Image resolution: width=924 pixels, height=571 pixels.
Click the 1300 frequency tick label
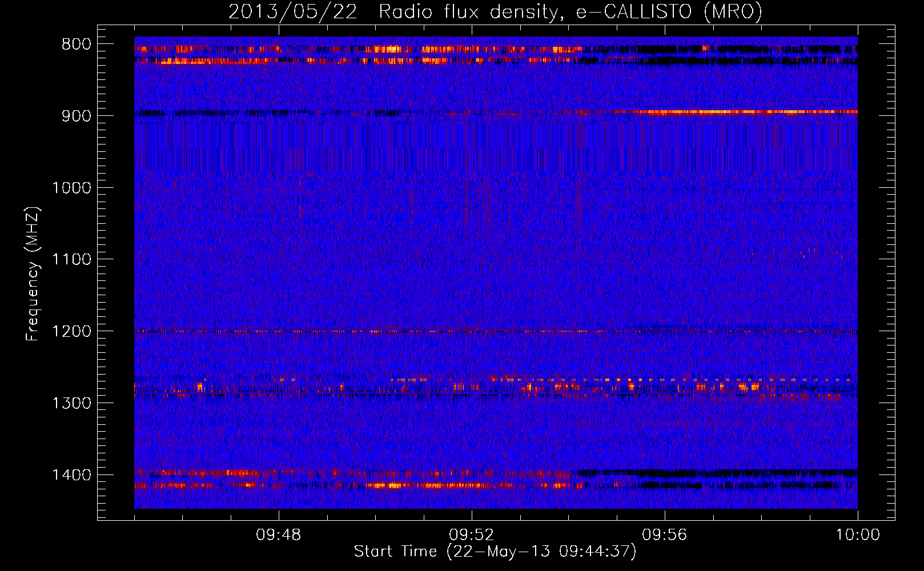click(x=71, y=404)
